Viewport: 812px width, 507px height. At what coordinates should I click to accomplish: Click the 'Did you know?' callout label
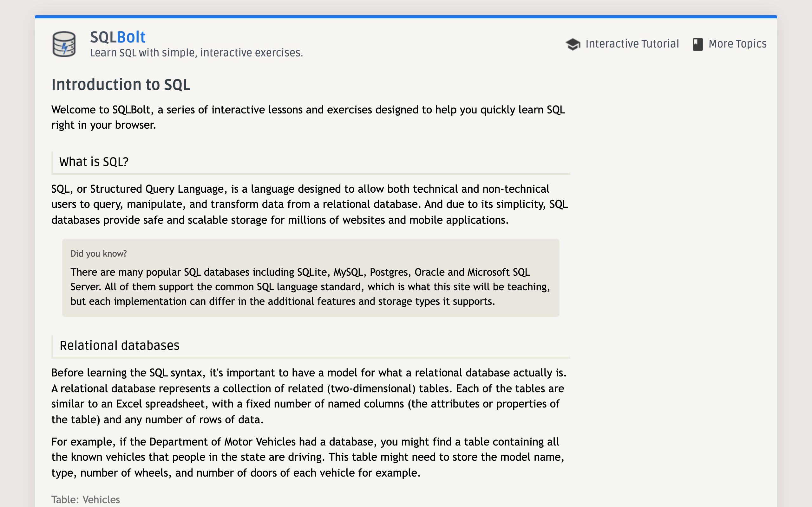99,253
